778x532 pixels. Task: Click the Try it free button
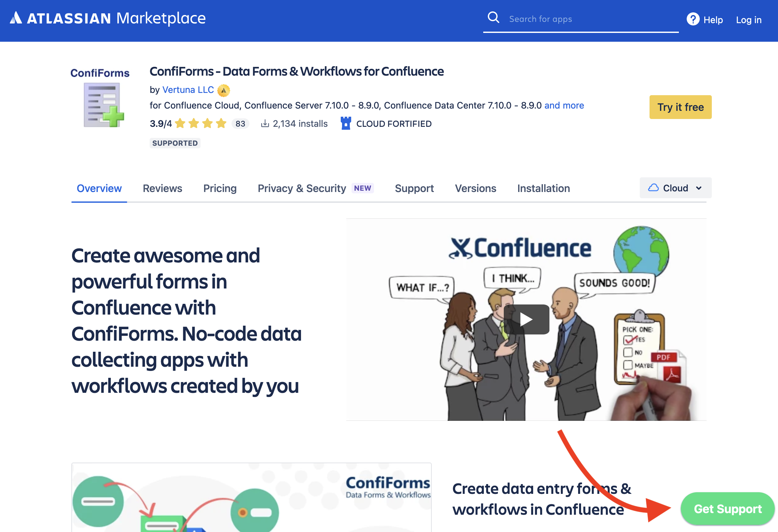point(680,107)
